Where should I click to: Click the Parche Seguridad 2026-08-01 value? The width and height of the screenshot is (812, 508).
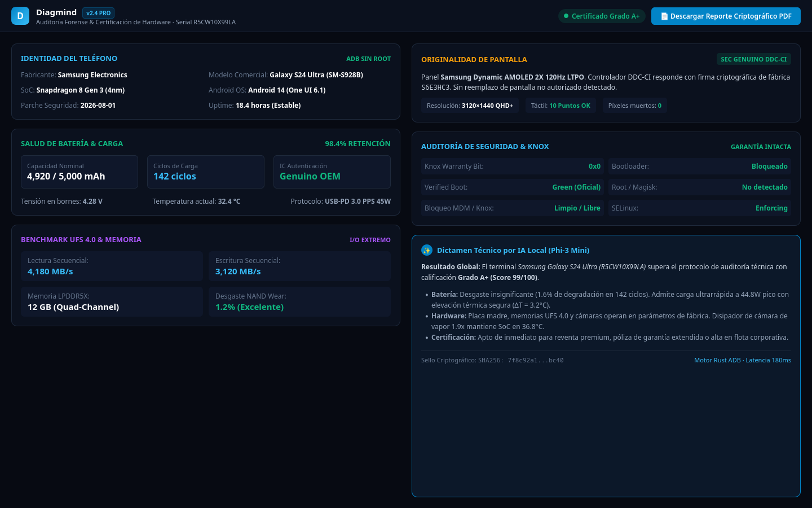pos(98,106)
